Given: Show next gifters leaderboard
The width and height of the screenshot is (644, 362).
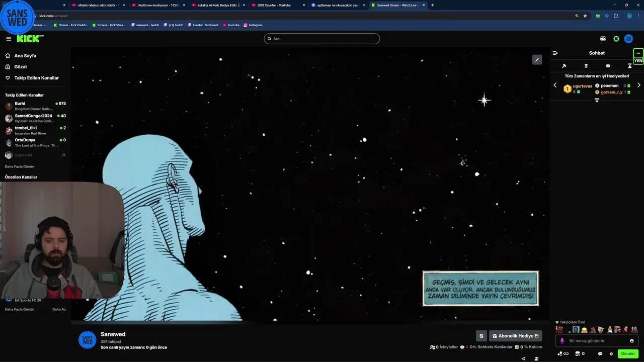Looking at the screenshot, I should coord(639,85).
